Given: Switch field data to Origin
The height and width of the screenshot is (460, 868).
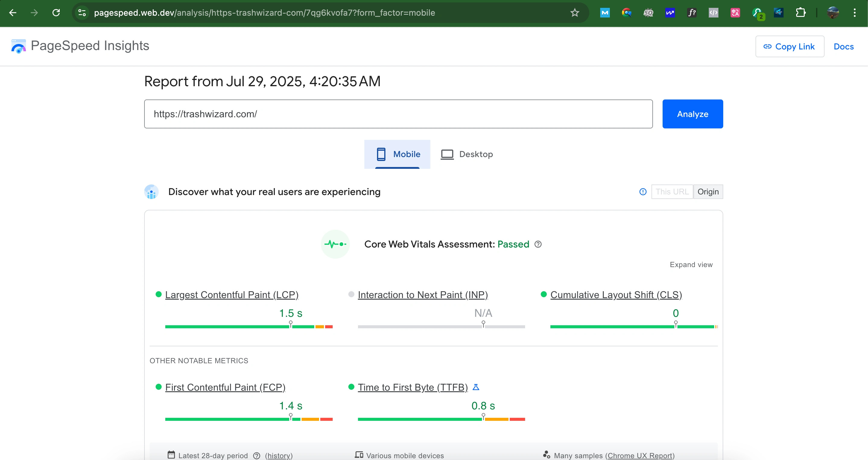Looking at the screenshot, I should (708, 192).
